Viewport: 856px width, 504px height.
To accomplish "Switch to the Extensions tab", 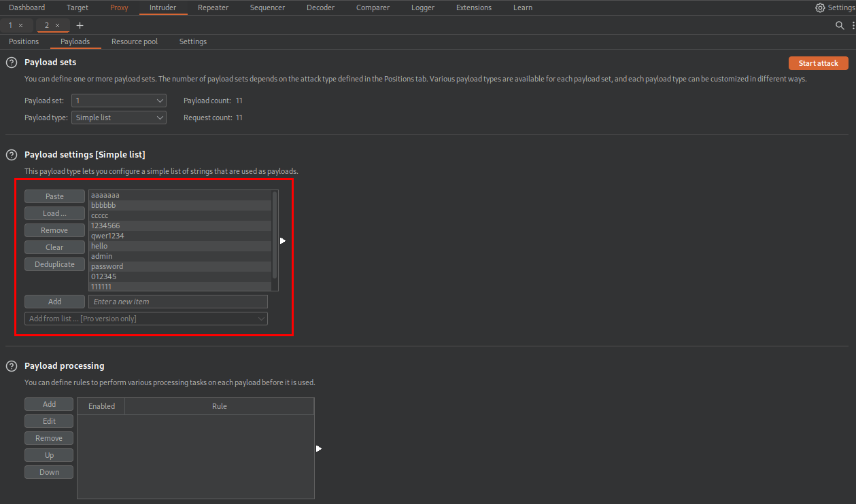I will 474,7.
